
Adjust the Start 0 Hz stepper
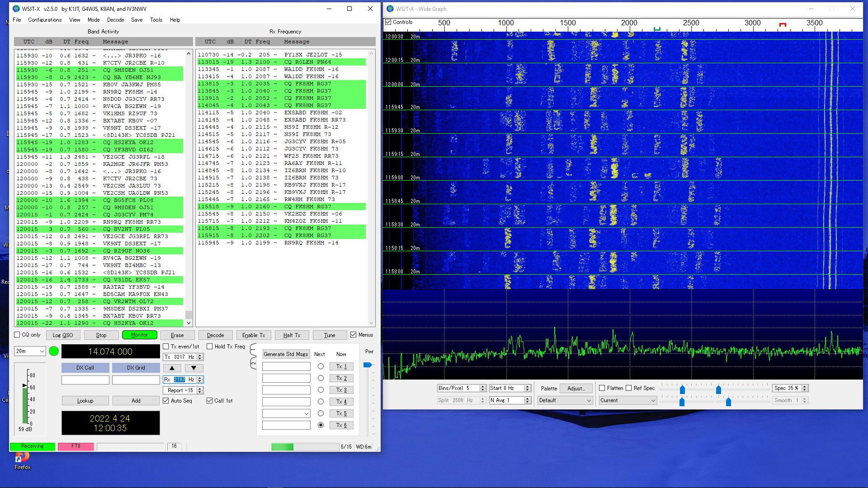[527, 388]
